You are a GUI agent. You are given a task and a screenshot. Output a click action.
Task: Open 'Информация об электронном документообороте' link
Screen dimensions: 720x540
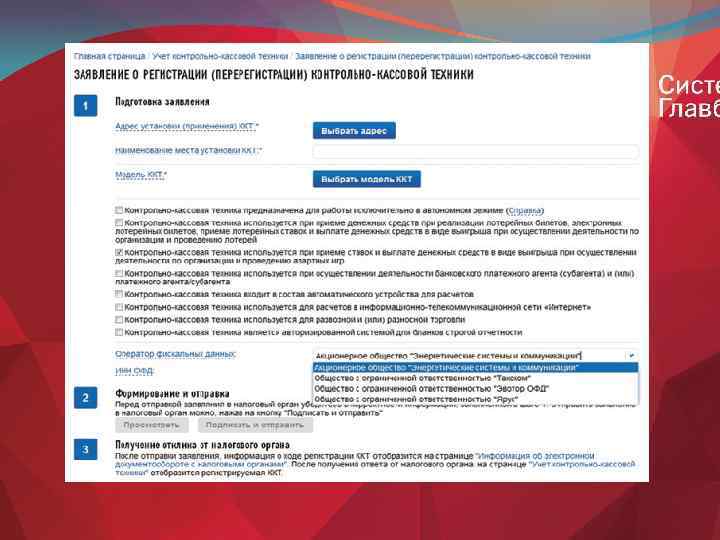click(354, 460)
